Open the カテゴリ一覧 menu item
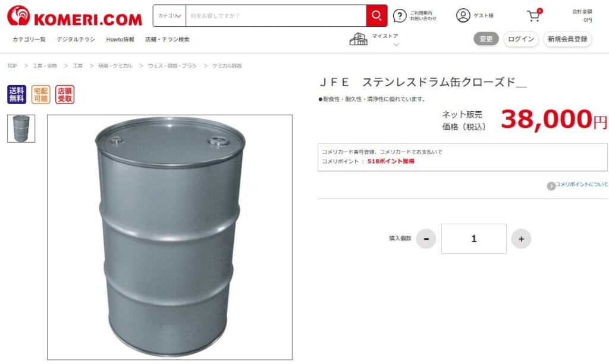Image resolution: width=609 pixels, height=364 pixels. click(x=29, y=39)
